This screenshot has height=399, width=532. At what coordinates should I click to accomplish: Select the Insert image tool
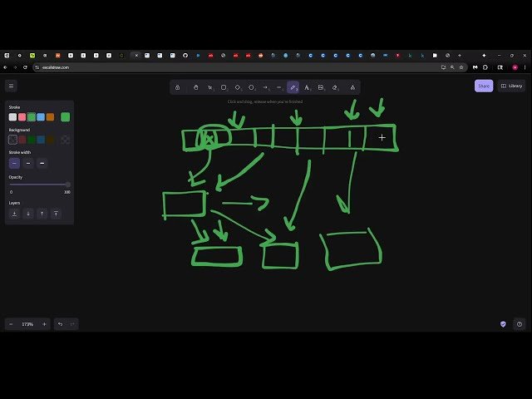tap(321, 86)
